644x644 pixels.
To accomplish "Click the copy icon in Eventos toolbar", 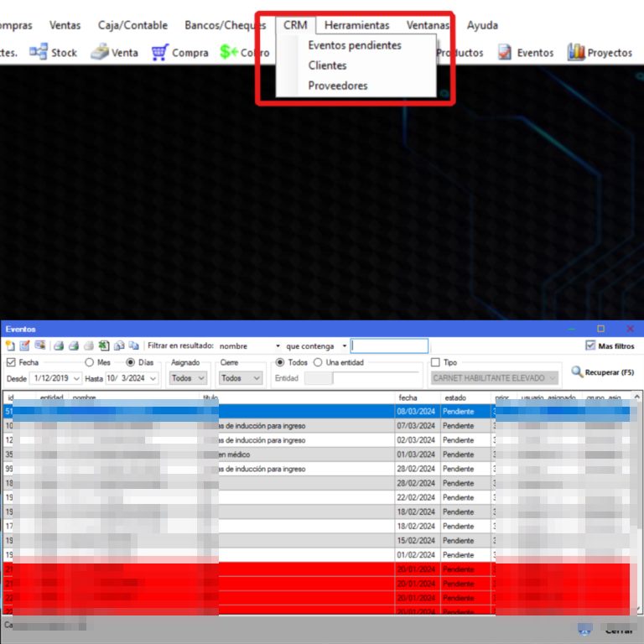I will pyautogui.click(x=133, y=345).
